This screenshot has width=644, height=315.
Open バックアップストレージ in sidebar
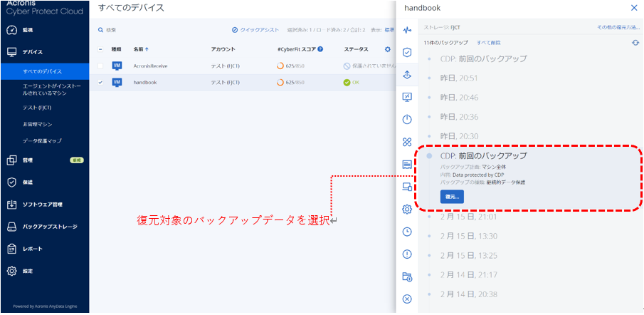pos(50,227)
